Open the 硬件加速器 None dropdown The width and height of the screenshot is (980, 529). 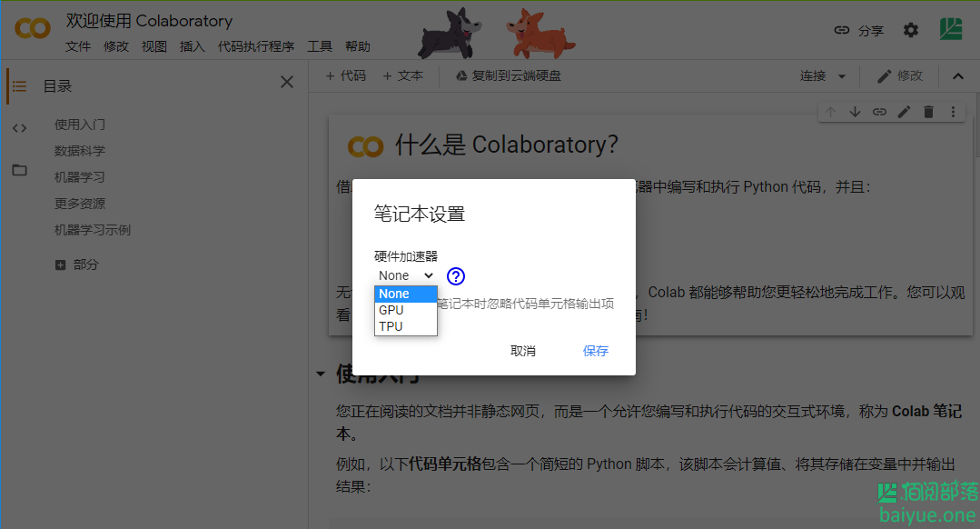(x=405, y=275)
